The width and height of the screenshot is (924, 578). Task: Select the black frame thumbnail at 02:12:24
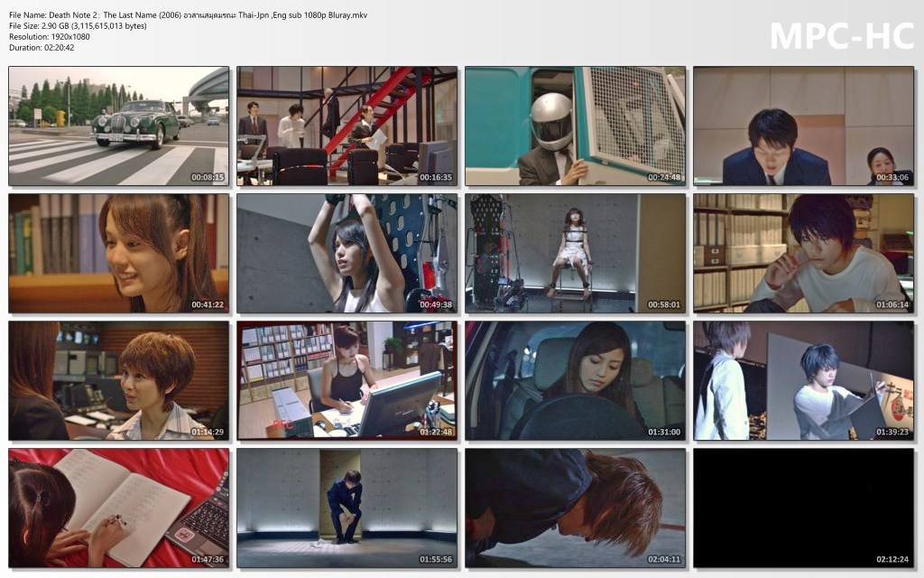pyautogui.click(x=803, y=508)
